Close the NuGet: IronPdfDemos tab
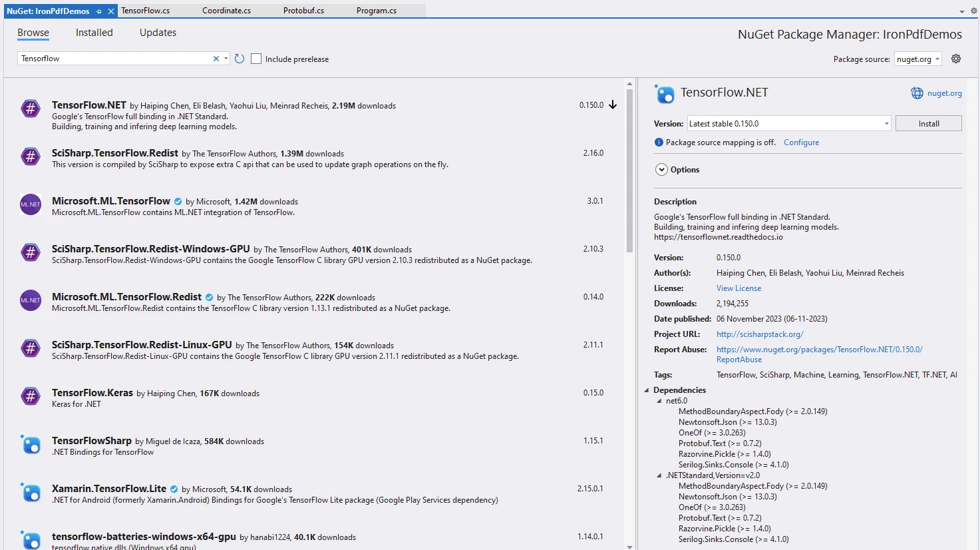 pyautogui.click(x=111, y=11)
